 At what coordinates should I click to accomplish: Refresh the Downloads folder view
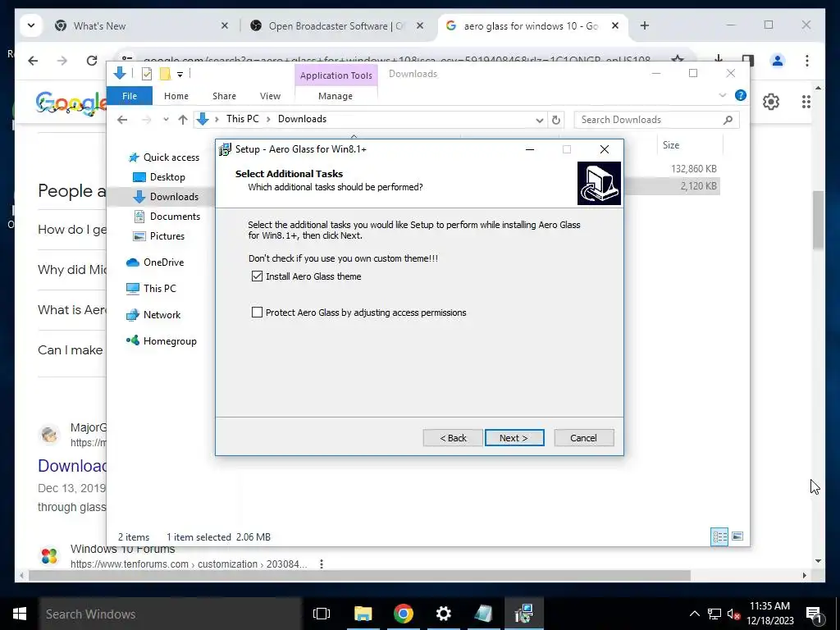coord(556,120)
